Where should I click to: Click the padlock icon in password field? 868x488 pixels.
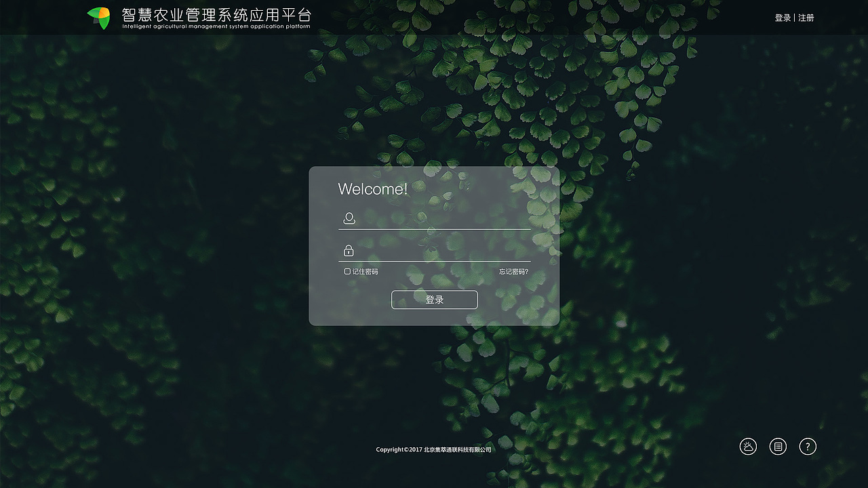pos(349,249)
